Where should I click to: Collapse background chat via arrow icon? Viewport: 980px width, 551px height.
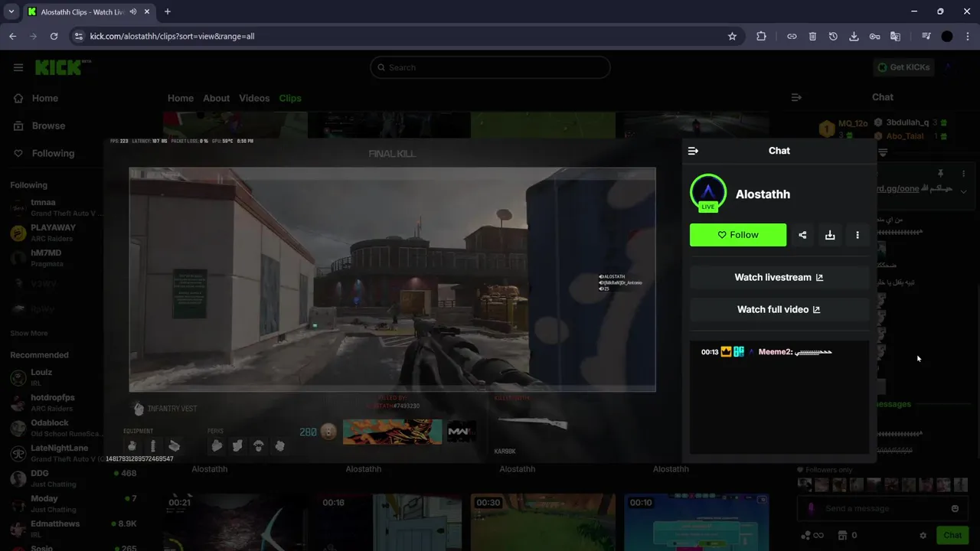796,97
